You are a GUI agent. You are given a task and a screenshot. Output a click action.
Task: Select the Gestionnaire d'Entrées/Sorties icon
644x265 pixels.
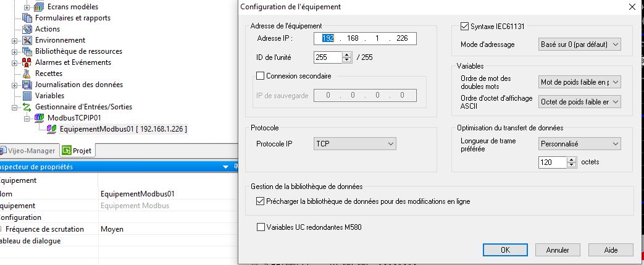pos(27,107)
